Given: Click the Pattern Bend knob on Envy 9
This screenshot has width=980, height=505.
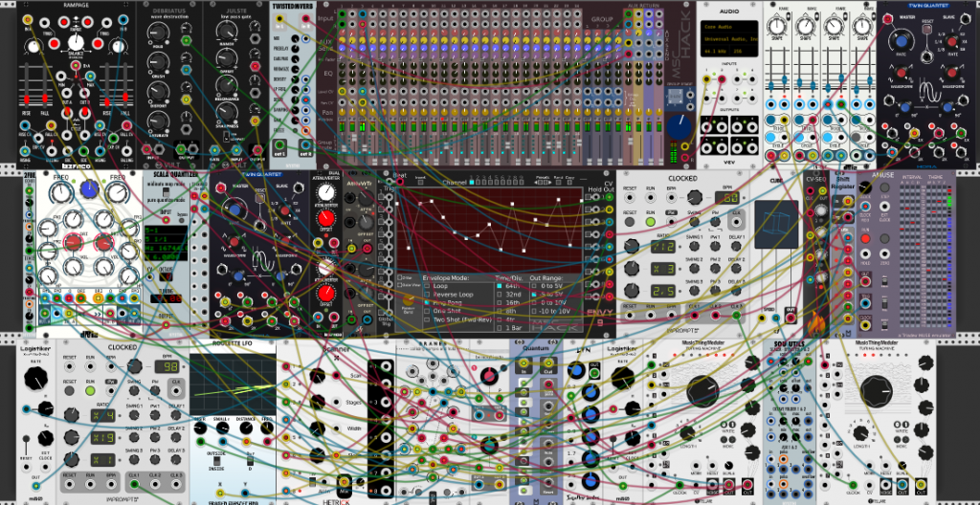Looking at the screenshot, I should point(408,300).
